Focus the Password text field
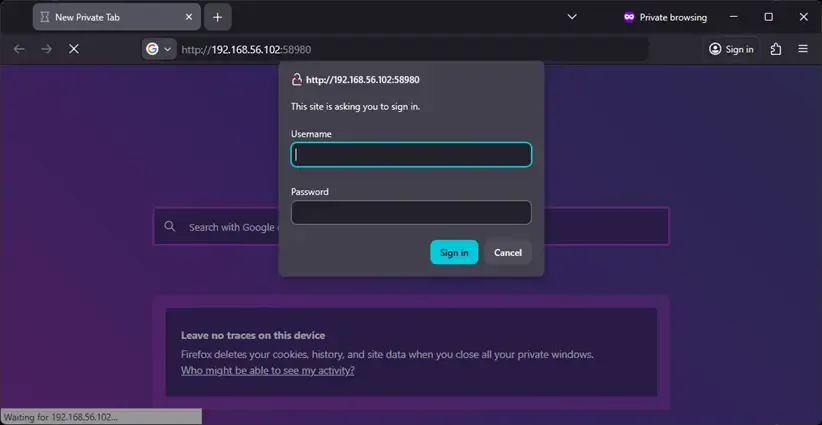 [x=410, y=212]
